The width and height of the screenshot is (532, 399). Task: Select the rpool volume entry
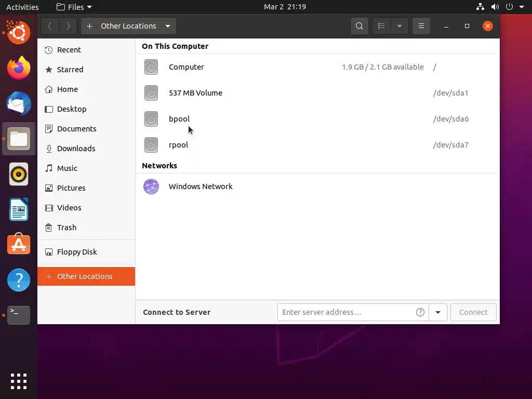pyautogui.click(x=317, y=145)
